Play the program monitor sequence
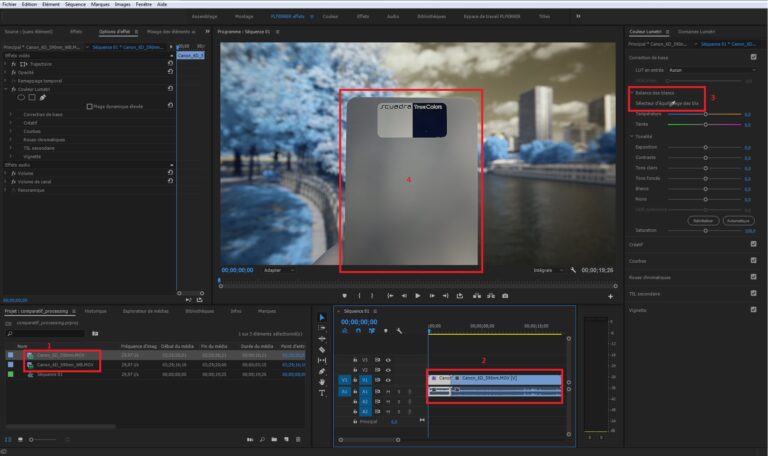Image resolution: width=768 pixels, height=456 pixels. click(418, 296)
